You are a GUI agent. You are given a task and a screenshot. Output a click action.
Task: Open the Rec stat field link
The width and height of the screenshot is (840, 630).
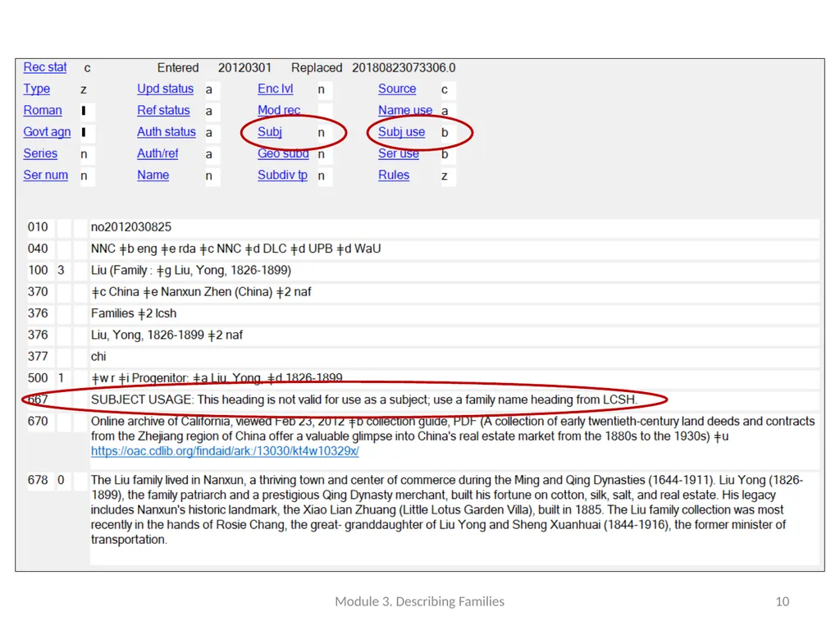coord(45,67)
